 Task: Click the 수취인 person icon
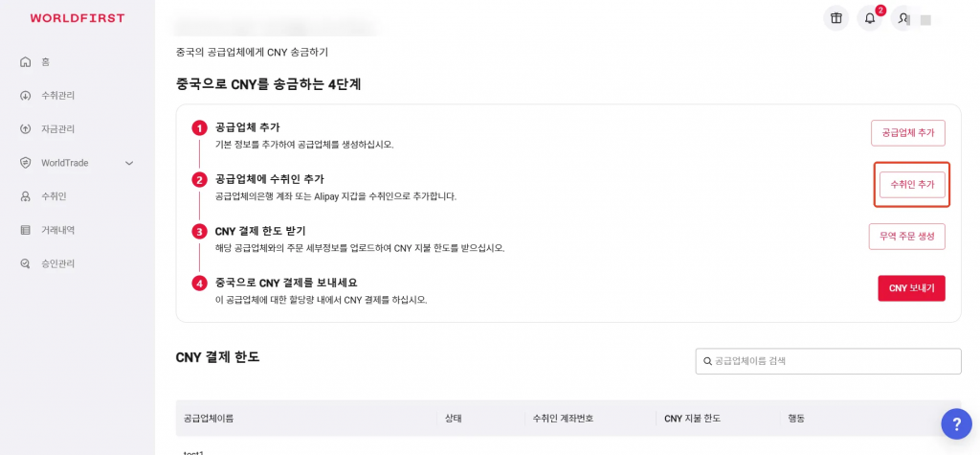click(25, 196)
